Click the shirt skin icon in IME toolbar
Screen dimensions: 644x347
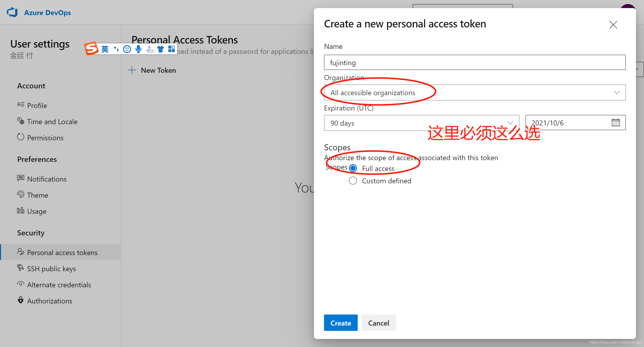click(x=160, y=49)
